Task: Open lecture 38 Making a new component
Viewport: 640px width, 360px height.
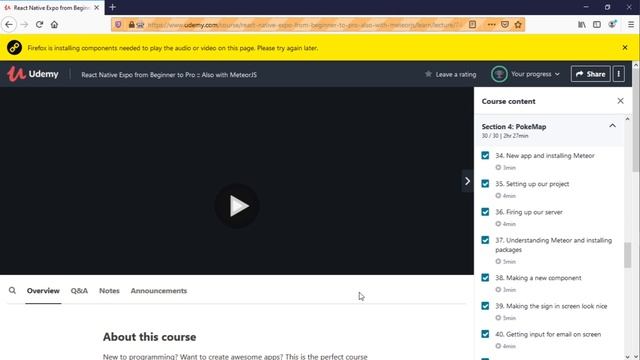Action: pyautogui.click(x=538, y=278)
